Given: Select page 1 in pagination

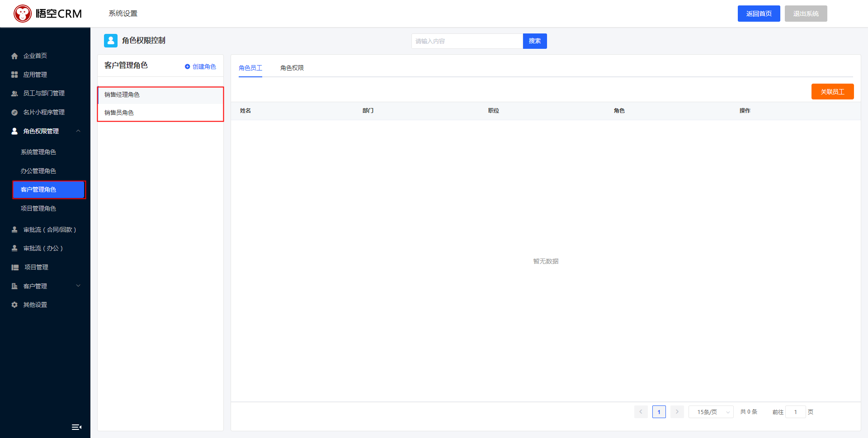Looking at the screenshot, I should click(x=659, y=412).
